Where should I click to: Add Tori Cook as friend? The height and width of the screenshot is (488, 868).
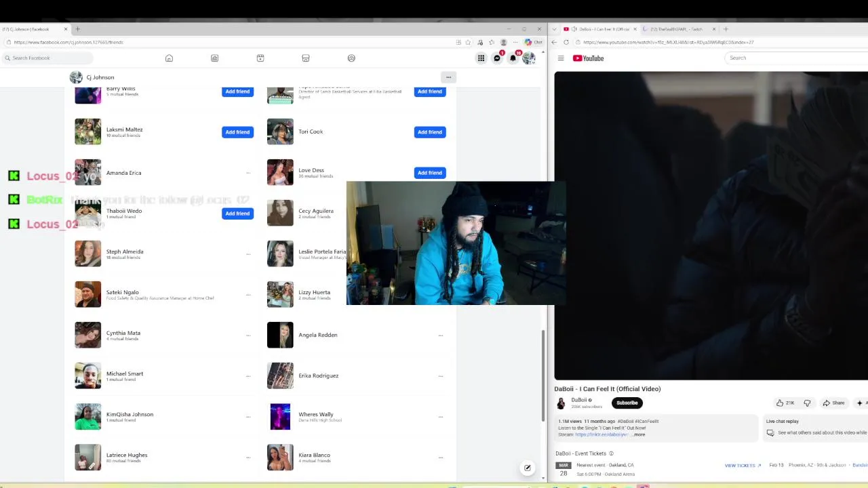tap(430, 132)
